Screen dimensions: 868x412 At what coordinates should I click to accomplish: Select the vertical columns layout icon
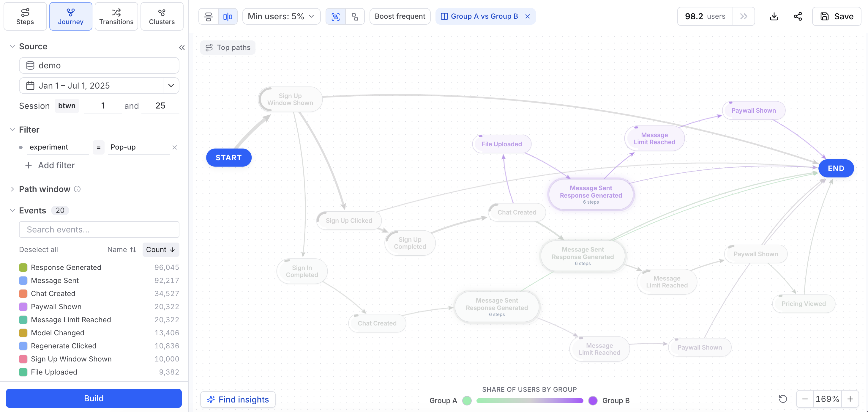tap(228, 17)
